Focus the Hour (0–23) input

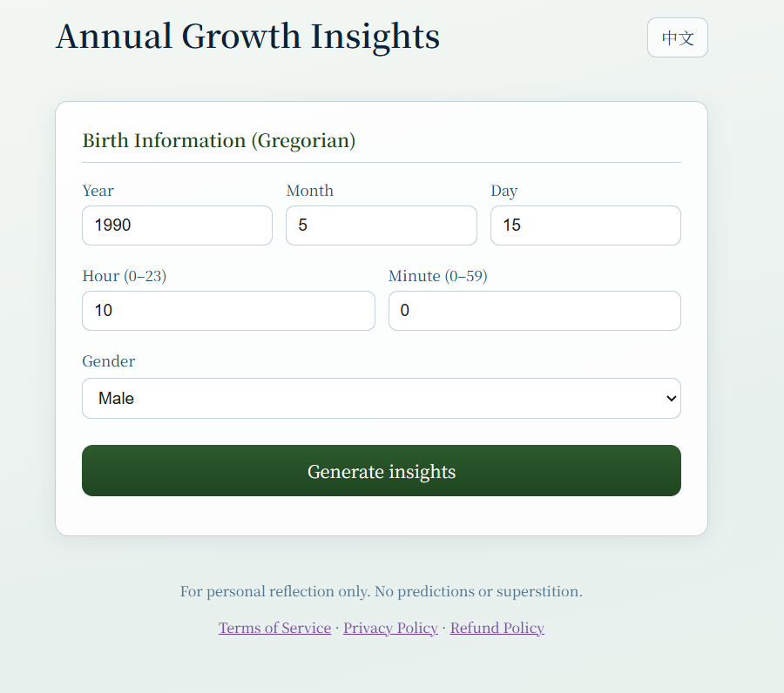pos(228,311)
